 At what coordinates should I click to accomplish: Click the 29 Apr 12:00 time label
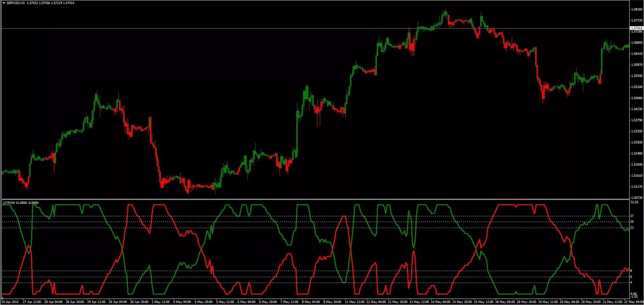[96, 302]
